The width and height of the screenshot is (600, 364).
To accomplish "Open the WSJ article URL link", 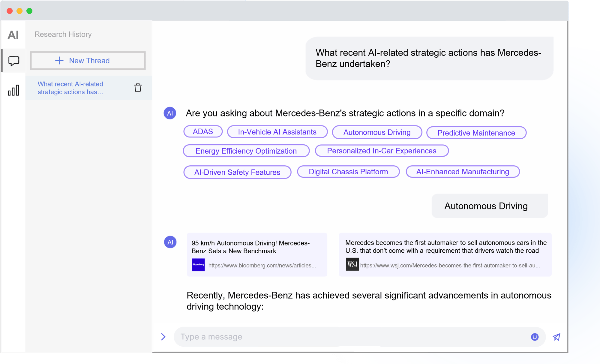I will (x=450, y=265).
